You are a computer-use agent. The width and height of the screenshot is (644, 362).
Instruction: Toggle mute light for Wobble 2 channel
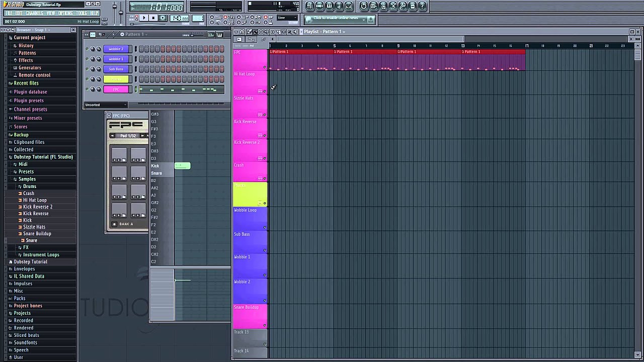click(x=87, y=49)
